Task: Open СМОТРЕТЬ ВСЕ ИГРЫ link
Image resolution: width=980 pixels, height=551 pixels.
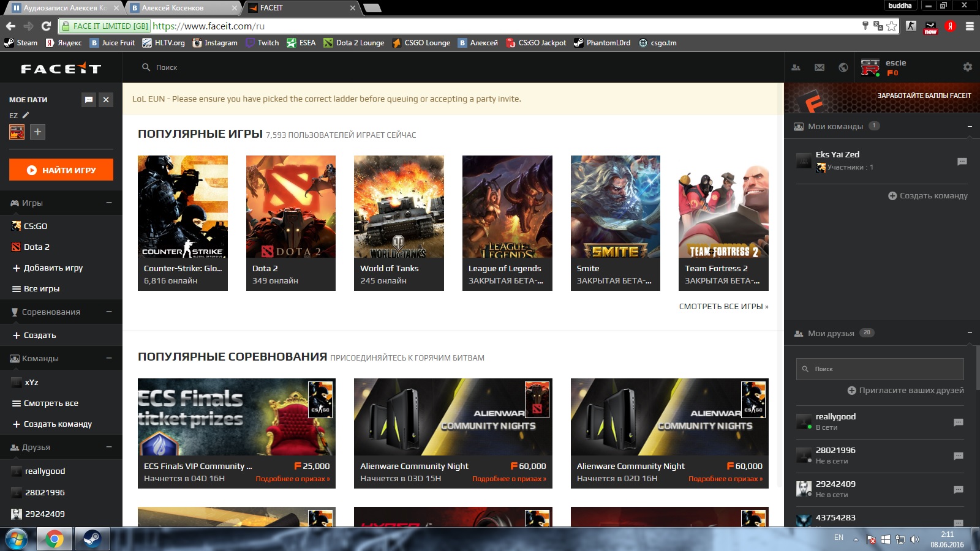Action: [x=723, y=306]
